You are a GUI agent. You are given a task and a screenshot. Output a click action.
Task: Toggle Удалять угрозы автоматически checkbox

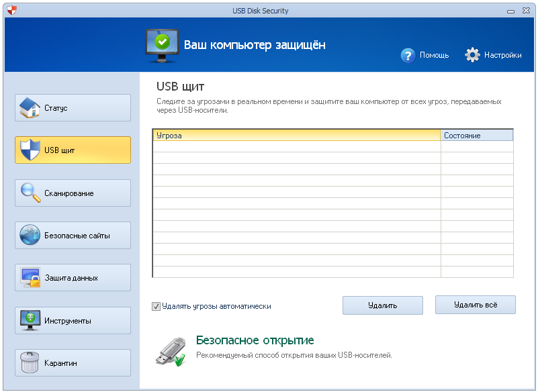[x=156, y=306]
